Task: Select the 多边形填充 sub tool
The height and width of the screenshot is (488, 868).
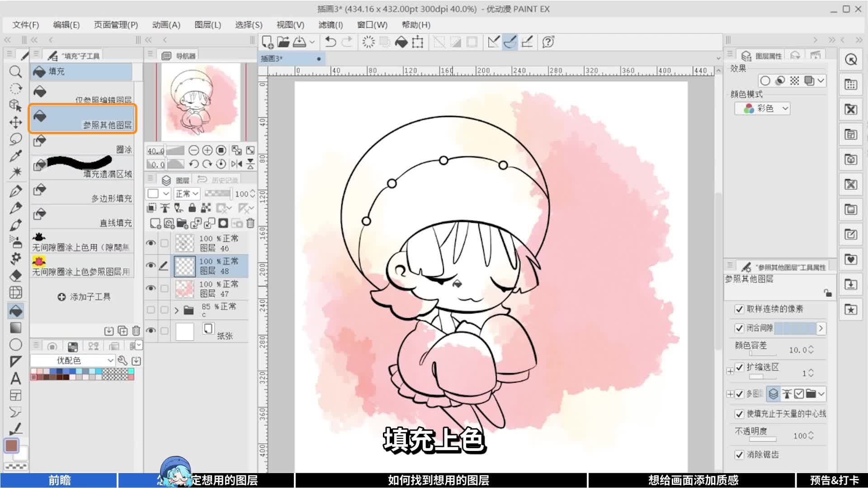Action: (x=82, y=193)
